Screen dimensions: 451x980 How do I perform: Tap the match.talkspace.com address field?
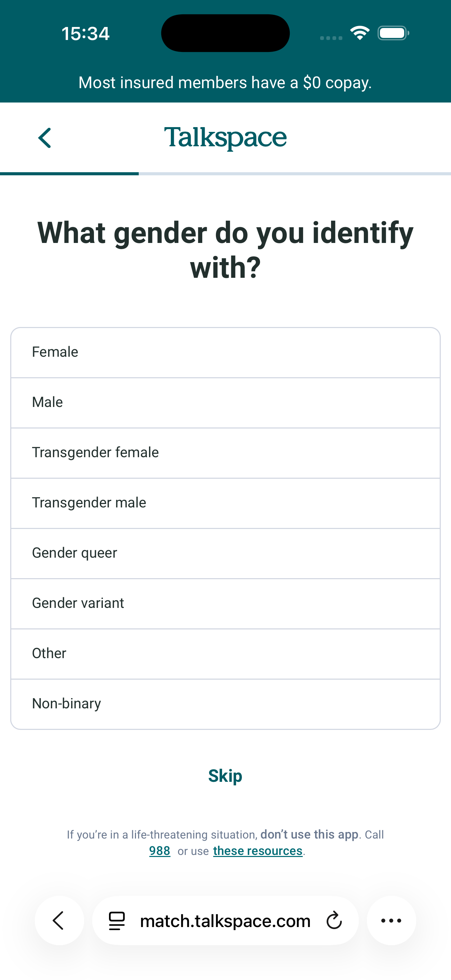[x=225, y=921]
